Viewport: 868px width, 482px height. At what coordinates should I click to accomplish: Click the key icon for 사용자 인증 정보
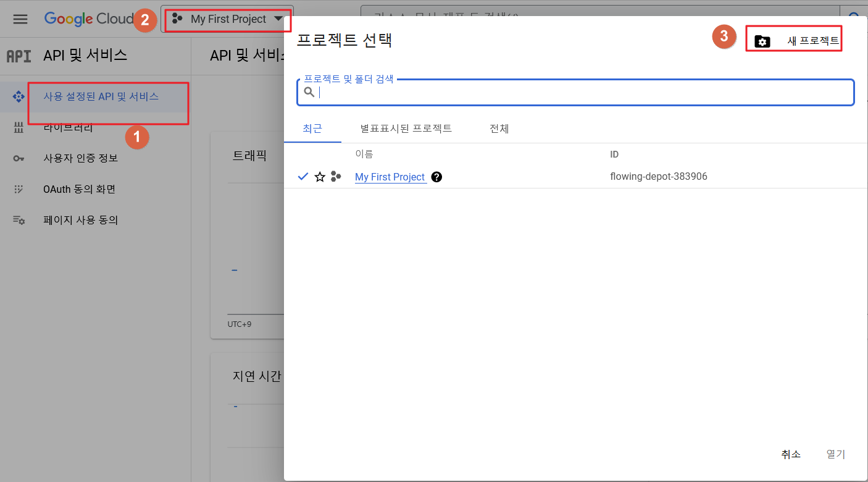click(19, 159)
